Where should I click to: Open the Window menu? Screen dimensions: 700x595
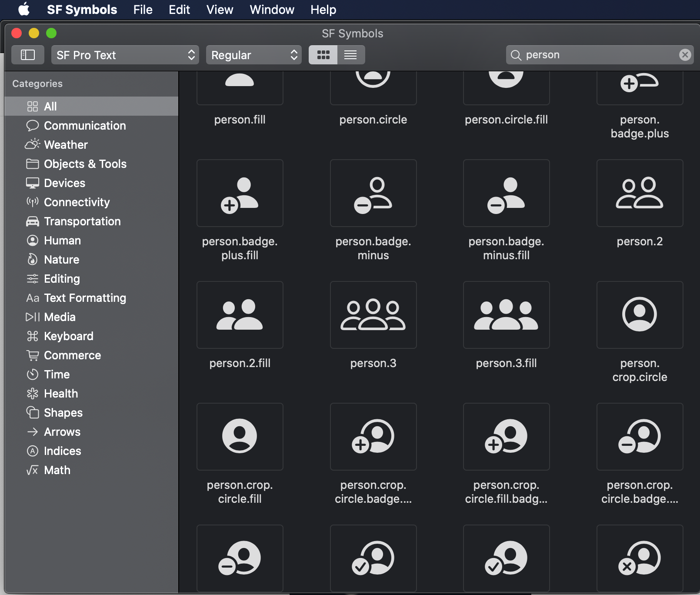click(272, 10)
